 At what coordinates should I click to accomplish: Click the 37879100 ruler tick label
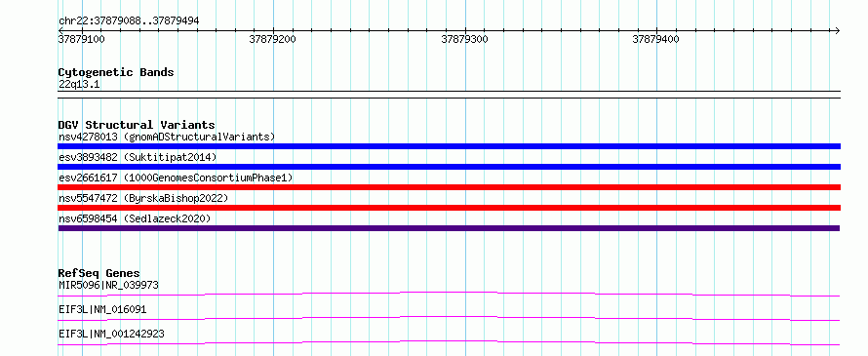pos(81,39)
